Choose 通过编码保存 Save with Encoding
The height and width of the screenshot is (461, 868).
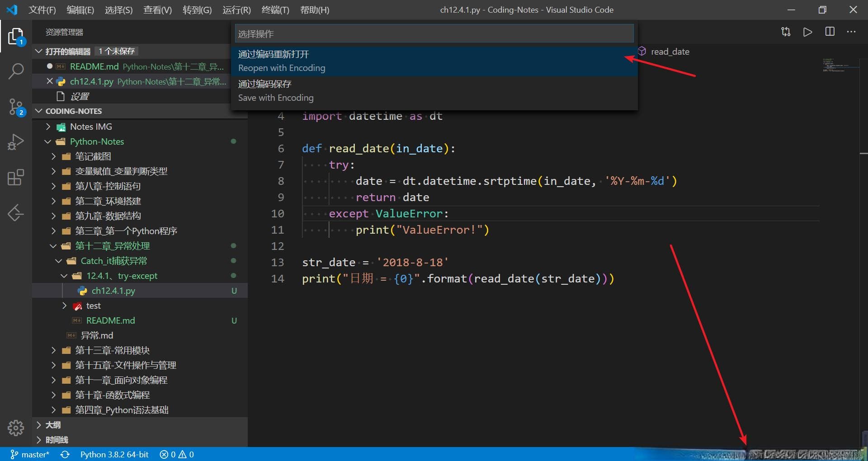point(434,91)
